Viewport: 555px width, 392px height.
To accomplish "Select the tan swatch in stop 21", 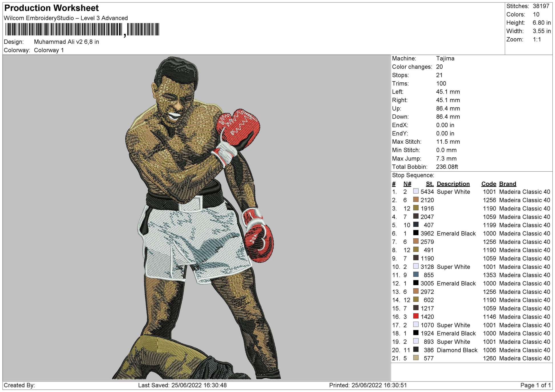I will (x=416, y=358).
